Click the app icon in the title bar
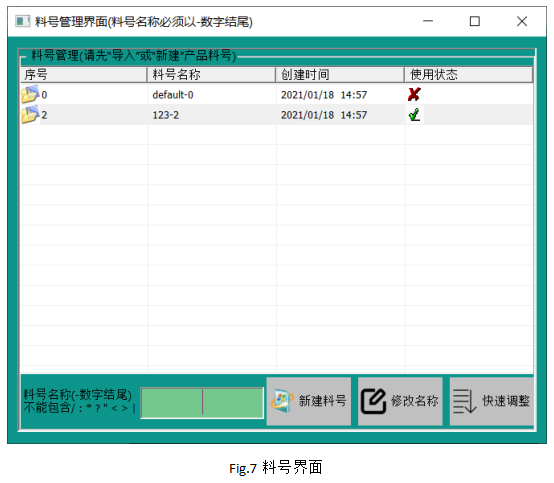 (x=23, y=22)
